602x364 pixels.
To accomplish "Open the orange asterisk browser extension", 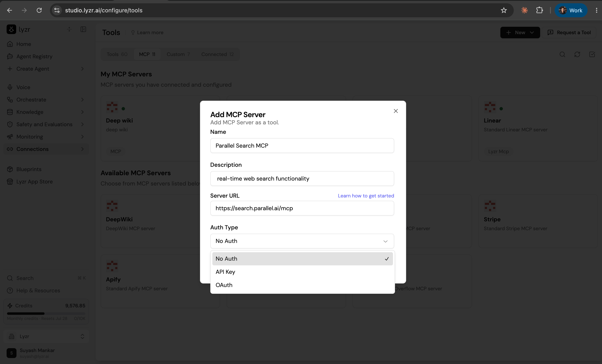I will (x=524, y=10).
